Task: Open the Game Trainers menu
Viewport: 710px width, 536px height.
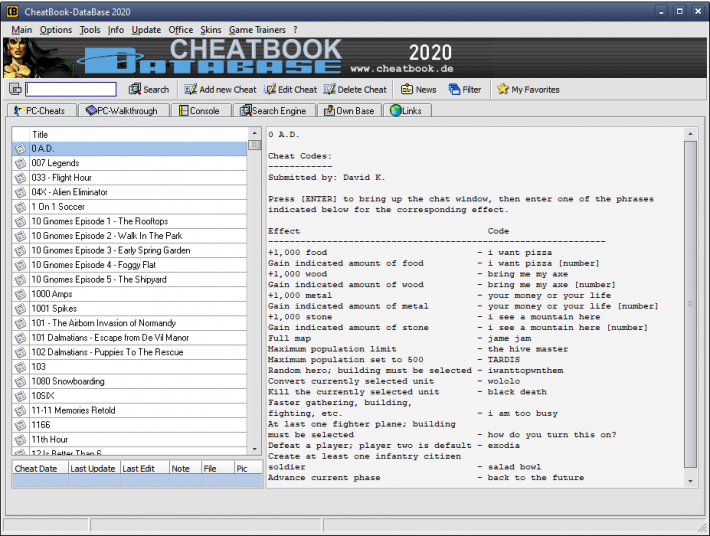Action: pyautogui.click(x=257, y=30)
